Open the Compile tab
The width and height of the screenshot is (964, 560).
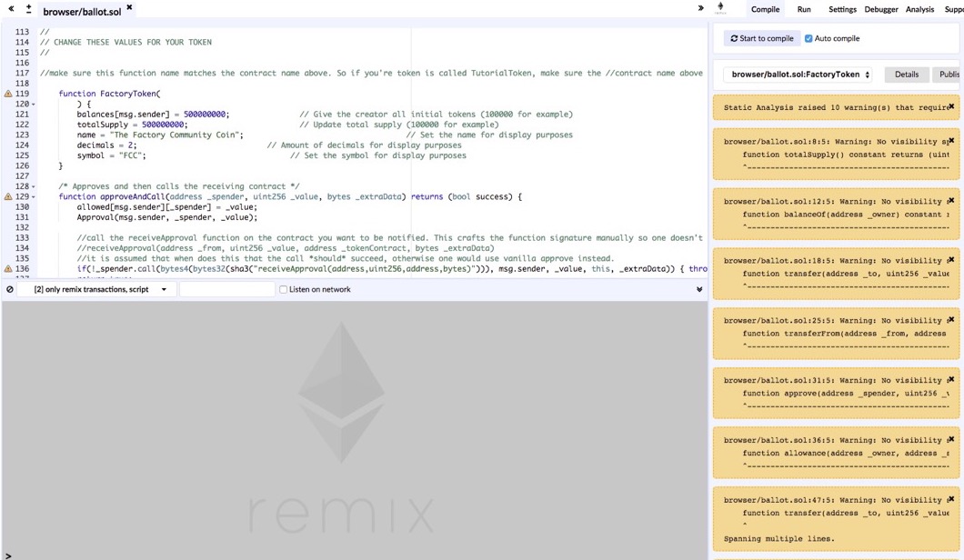[x=765, y=9]
